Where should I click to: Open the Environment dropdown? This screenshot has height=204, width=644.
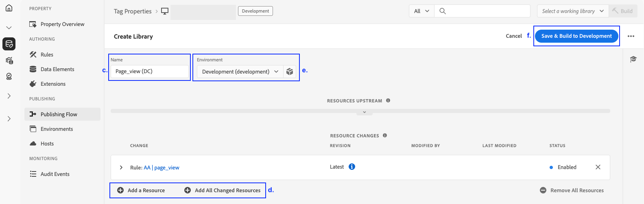(240, 72)
